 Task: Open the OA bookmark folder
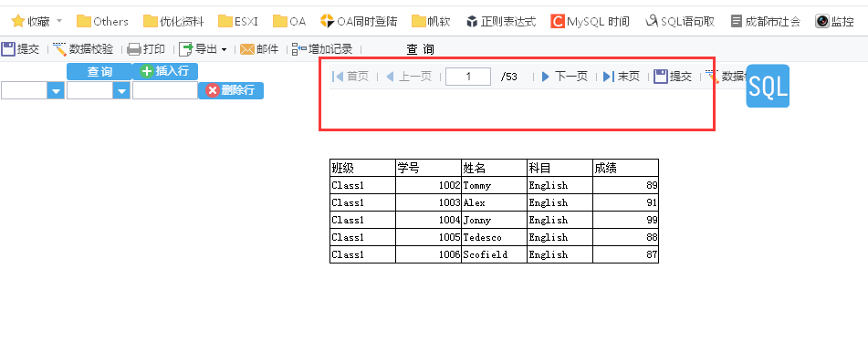pyautogui.click(x=289, y=22)
